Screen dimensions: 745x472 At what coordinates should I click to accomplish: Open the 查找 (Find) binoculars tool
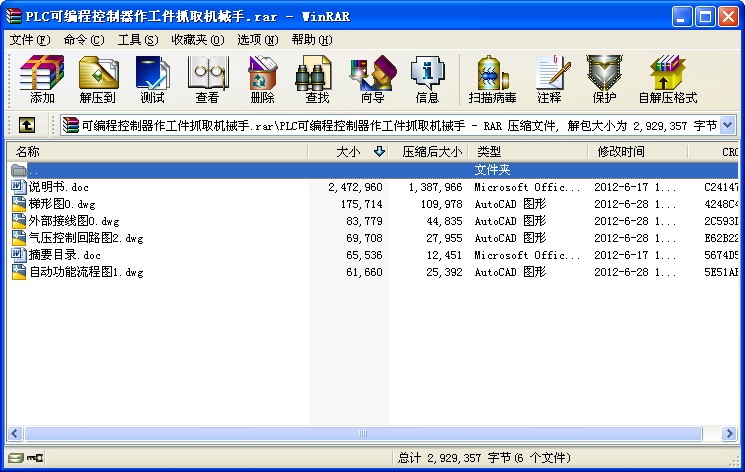pyautogui.click(x=317, y=80)
